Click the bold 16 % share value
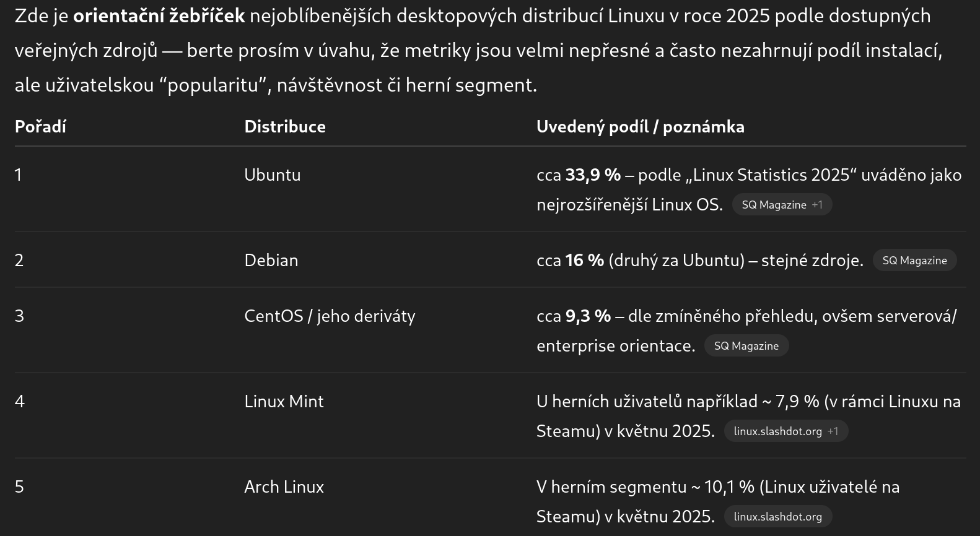Screen dimensions: 980x536 [x=584, y=261]
